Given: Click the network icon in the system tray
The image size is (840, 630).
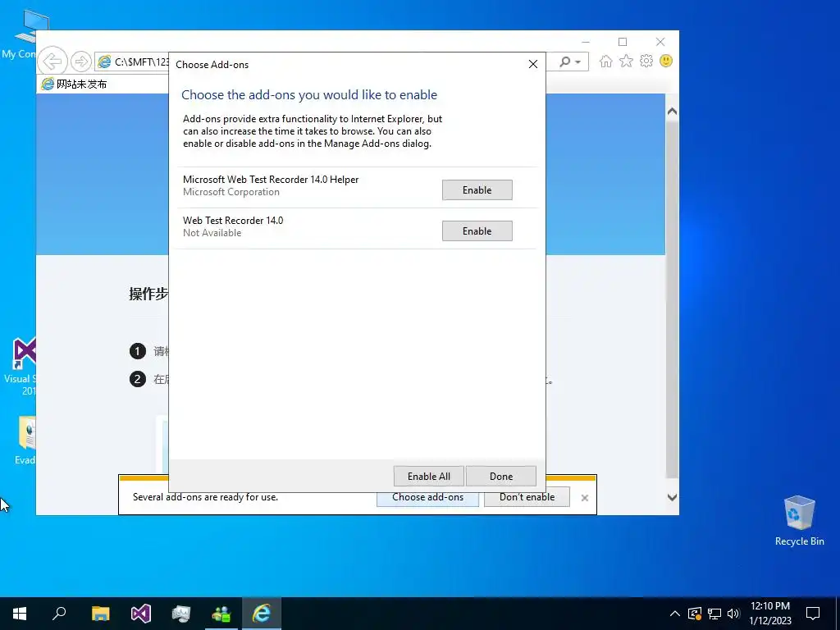Looking at the screenshot, I should [714, 614].
